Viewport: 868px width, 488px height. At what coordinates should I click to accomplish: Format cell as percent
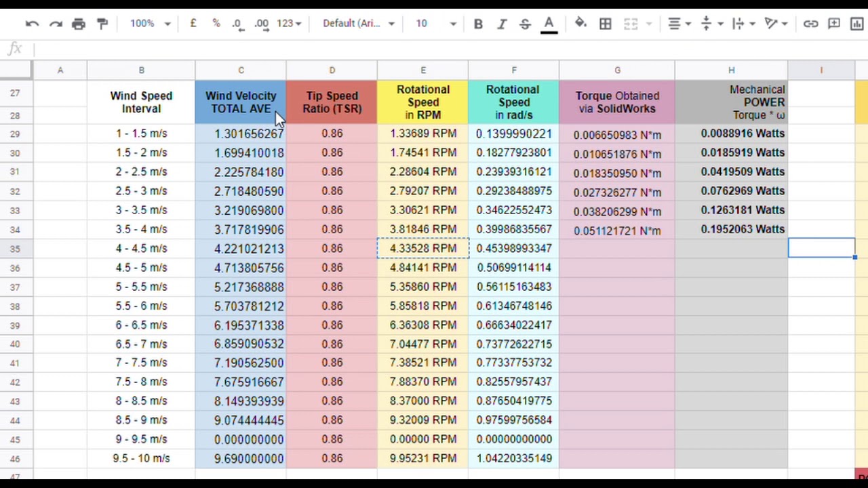216,24
